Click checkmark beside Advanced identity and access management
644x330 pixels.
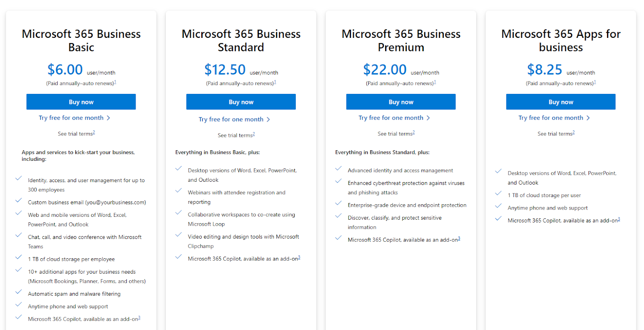click(339, 168)
